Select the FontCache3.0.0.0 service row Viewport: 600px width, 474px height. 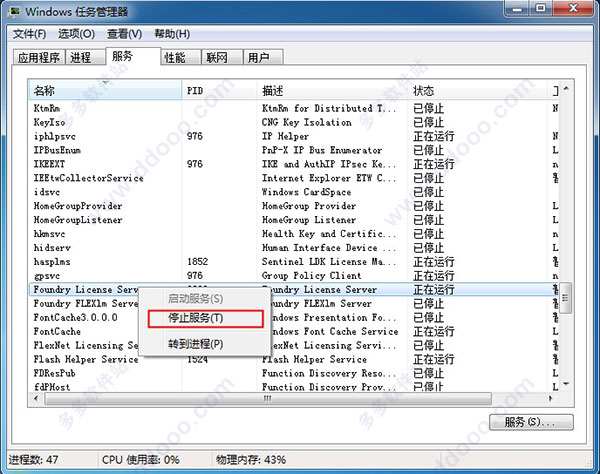(x=294, y=318)
